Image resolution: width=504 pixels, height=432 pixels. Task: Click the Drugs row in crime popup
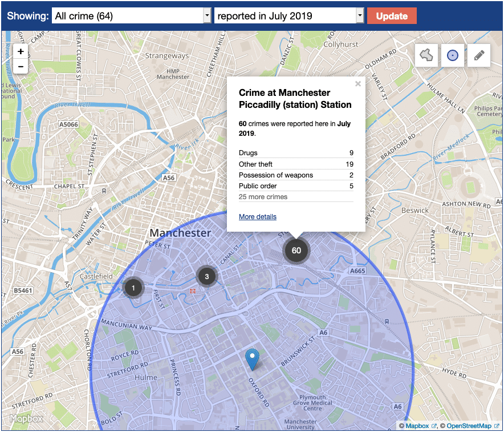coord(296,153)
